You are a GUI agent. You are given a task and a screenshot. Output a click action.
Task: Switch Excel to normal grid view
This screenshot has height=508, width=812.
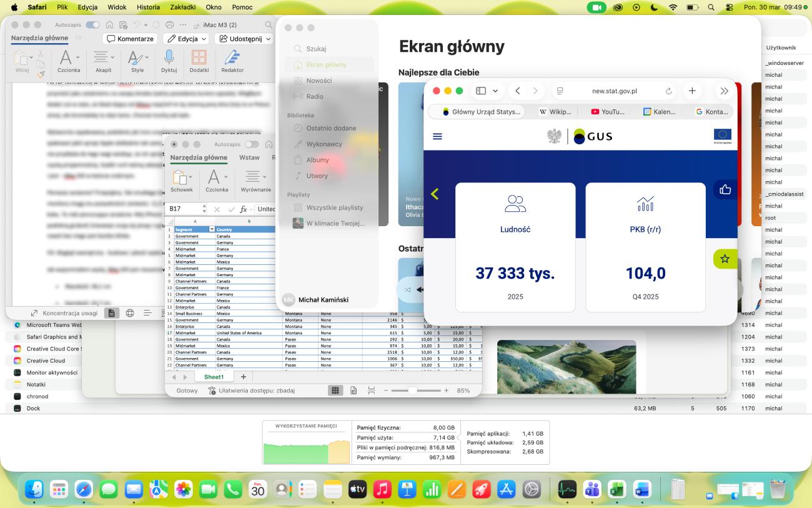pyautogui.click(x=335, y=391)
